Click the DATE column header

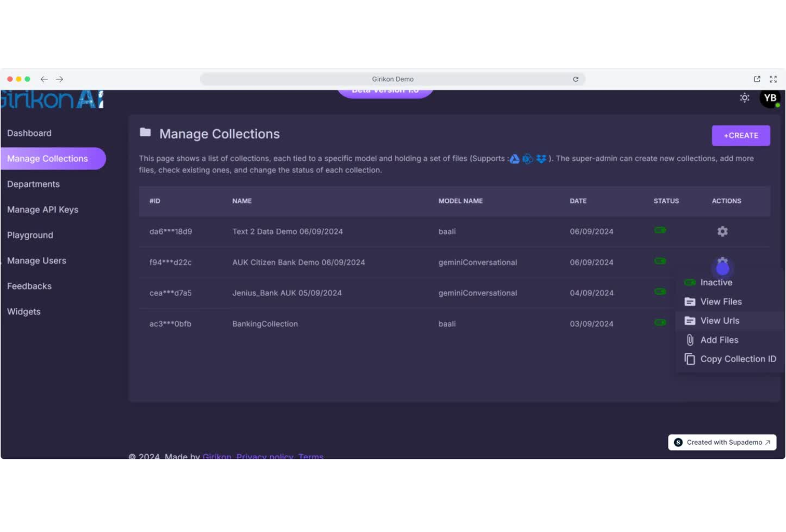coord(578,201)
